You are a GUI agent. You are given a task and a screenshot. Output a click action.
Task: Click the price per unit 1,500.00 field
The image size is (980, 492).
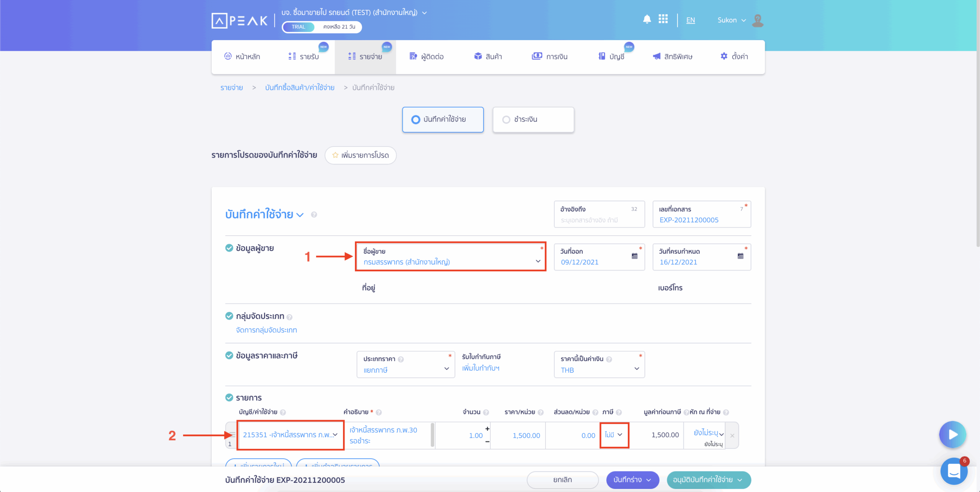click(518, 435)
